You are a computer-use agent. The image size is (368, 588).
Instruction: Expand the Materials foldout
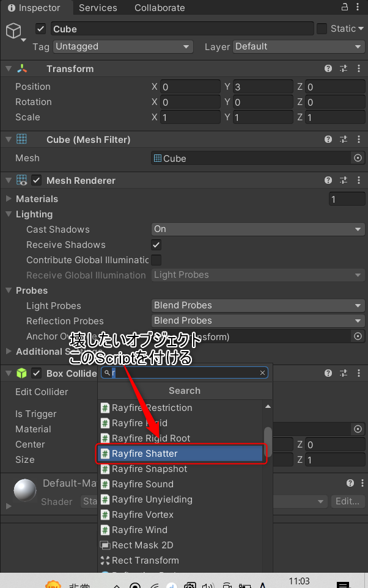(9, 199)
